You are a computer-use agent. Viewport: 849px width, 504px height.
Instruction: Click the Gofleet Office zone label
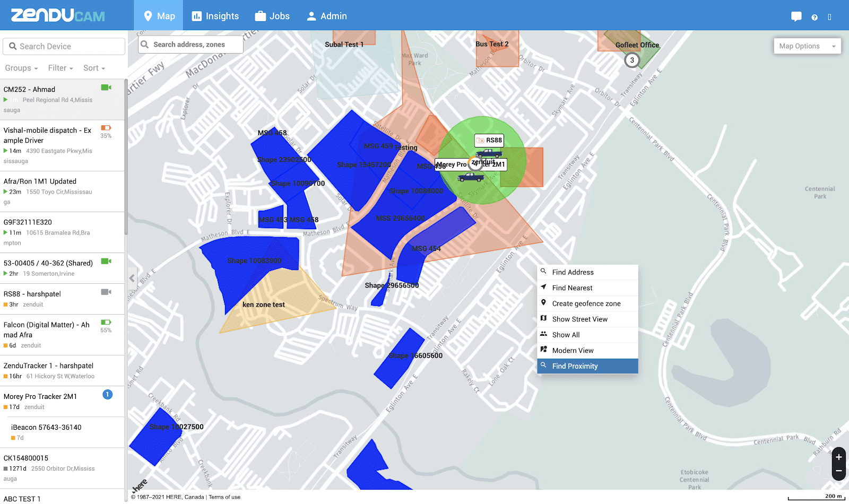(637, 45)
